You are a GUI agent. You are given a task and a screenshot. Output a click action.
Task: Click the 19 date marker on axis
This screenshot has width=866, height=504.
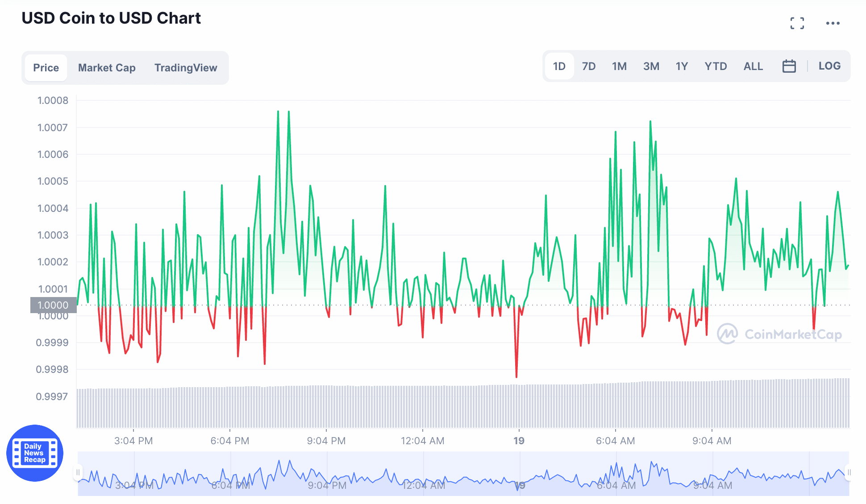519,441
